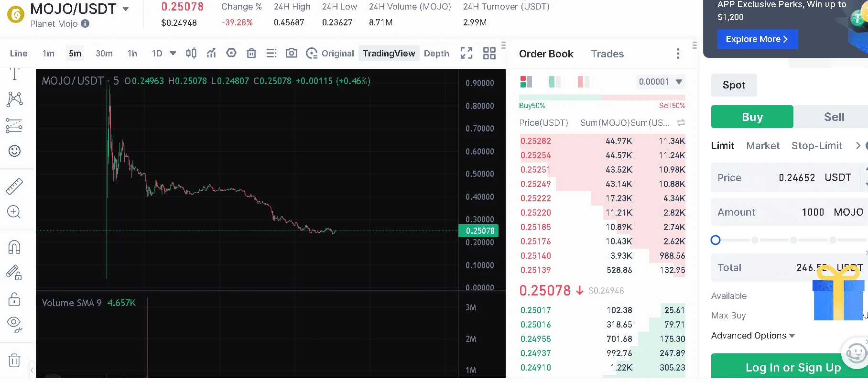Image resolution: width=868 pixels, height=383 pixels.
Task: Select the 1h interval
Action: pos(132,54)
